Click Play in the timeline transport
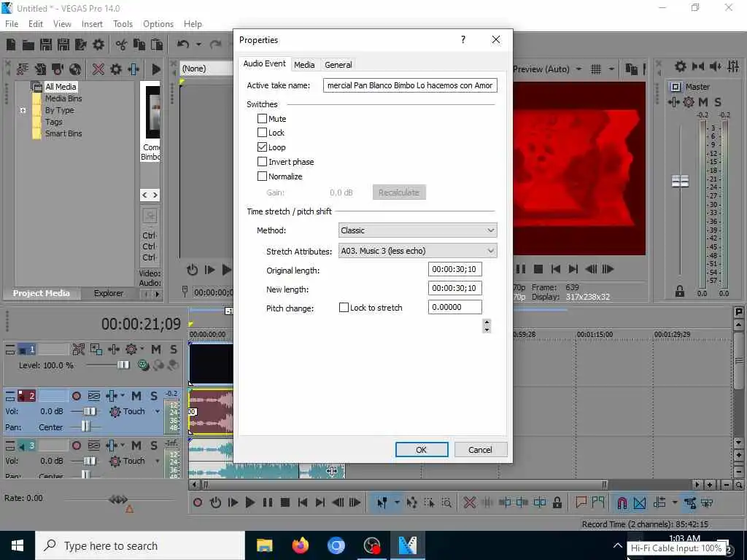This screenshot has width=747, height=560. tap(249, 502)
